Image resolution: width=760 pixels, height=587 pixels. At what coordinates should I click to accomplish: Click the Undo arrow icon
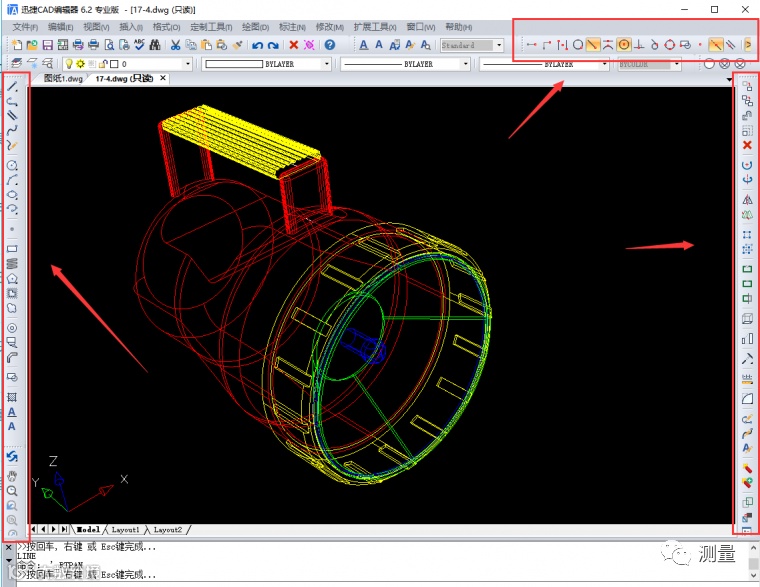coord(257,45)
